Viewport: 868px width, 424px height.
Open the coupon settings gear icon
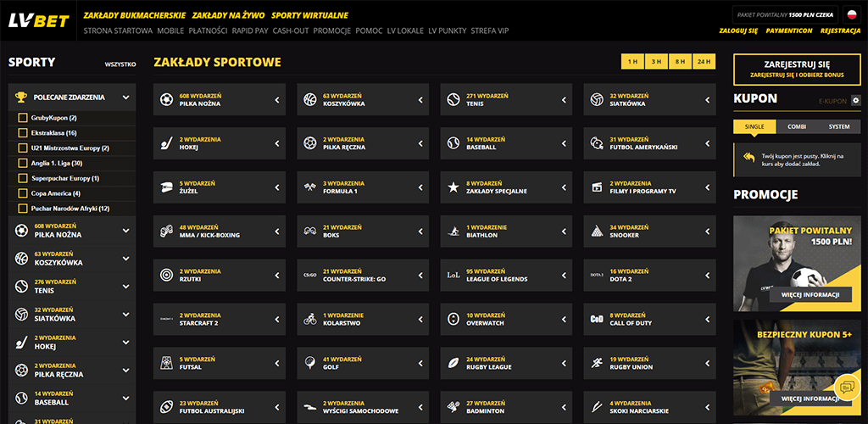tap(855, 101)
